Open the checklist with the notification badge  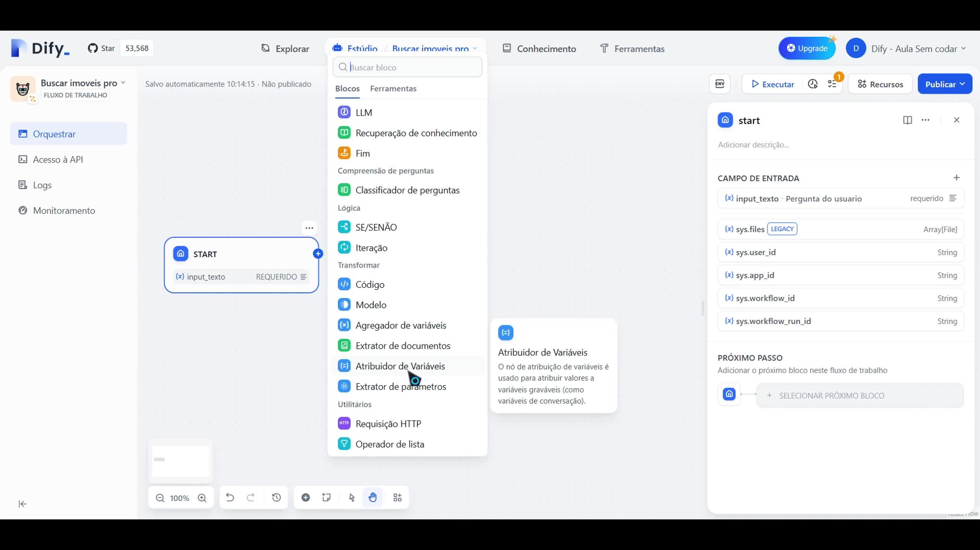[x=832, y=84]
